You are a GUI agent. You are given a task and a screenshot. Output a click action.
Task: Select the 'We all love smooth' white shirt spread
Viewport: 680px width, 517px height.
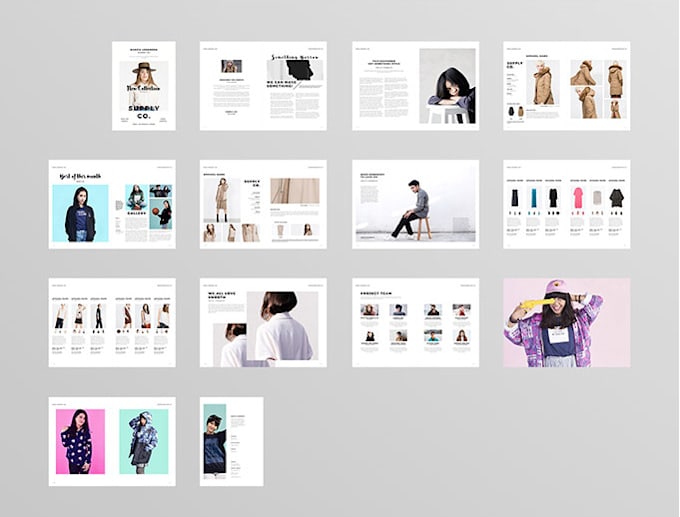263,323
